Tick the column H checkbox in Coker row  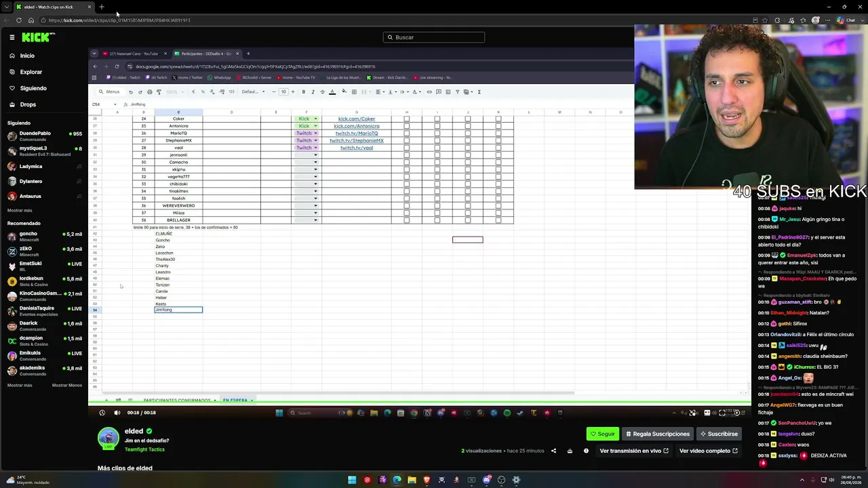point(407,119)
